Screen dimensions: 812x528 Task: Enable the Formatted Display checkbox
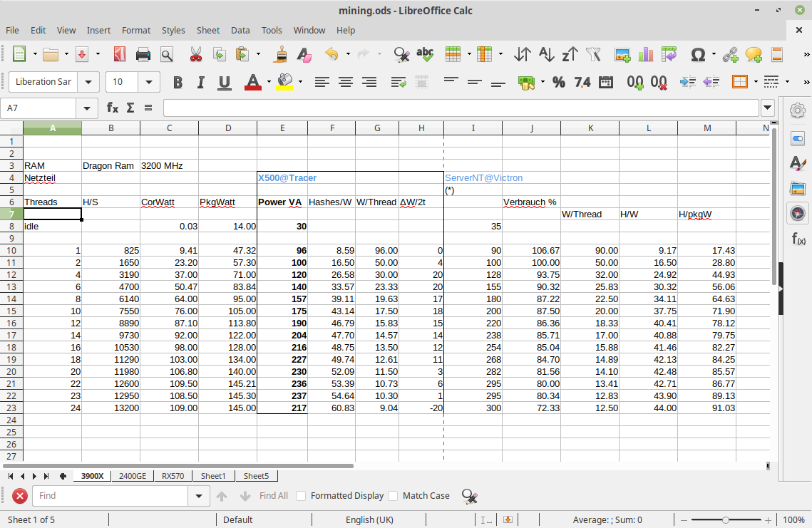pyautogui.click(x=301, y=496)
